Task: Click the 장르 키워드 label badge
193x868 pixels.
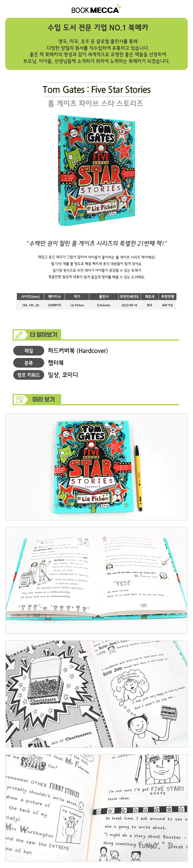Action: click(29, 375)
